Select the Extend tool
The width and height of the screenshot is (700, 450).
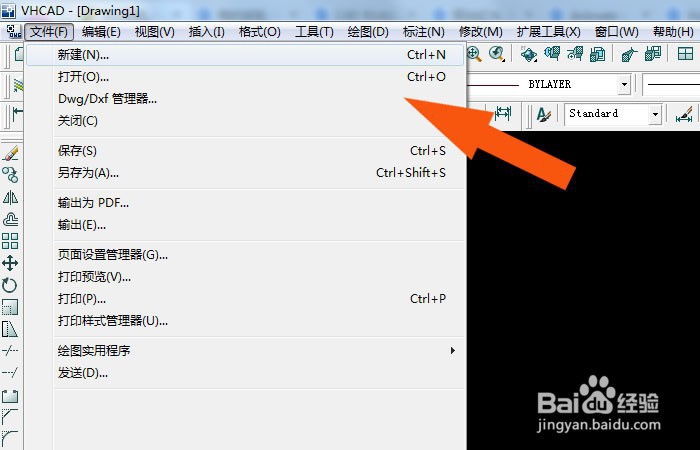coord(10,372)
